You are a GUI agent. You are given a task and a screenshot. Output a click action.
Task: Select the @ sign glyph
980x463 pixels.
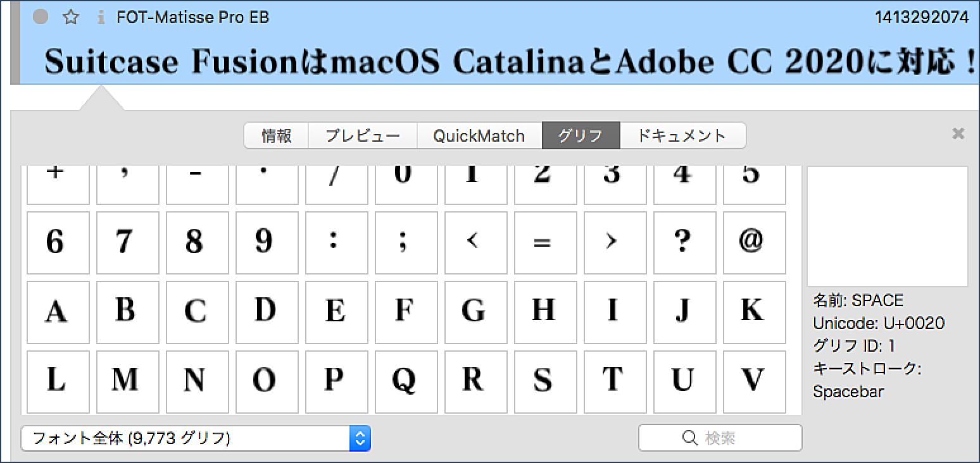pyautogui.click(x=755, y=243)
